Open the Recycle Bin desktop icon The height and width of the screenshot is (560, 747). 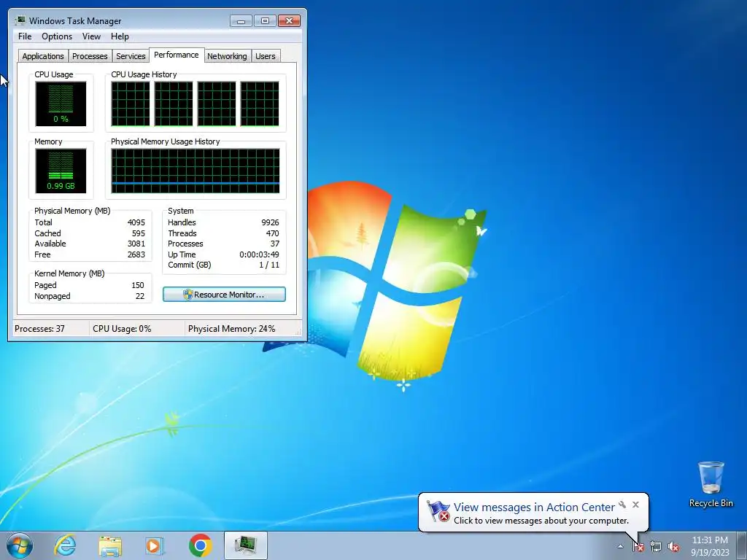point(711,484)
